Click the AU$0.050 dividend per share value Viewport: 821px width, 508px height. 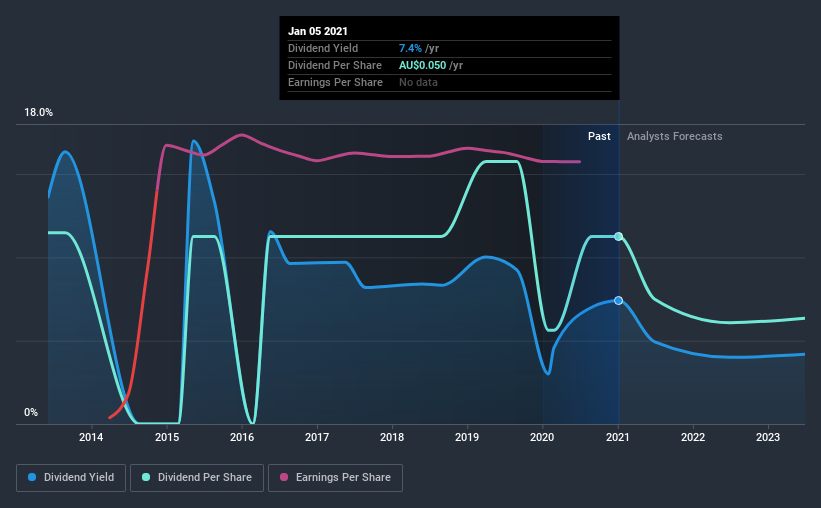click(423, 65)
